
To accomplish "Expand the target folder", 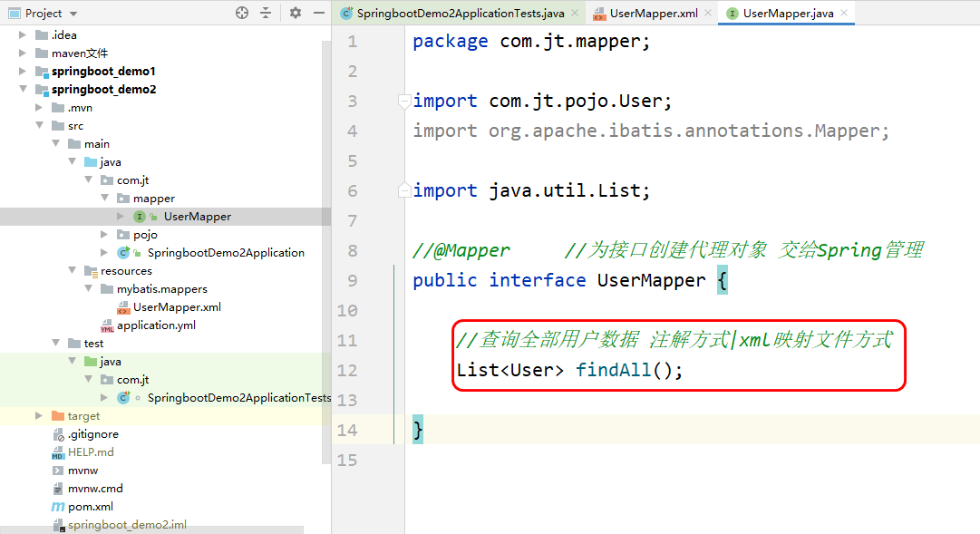I will (x=39, y=416).
